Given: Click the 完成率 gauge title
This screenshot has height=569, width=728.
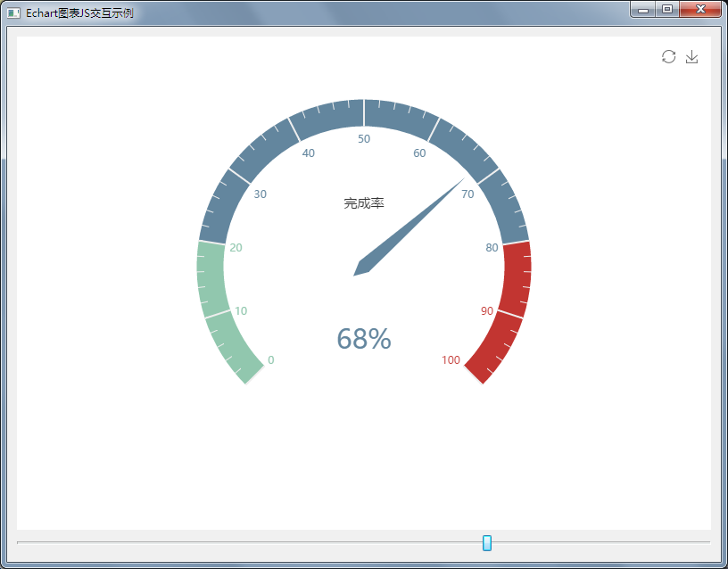Looking at the screenshot, I should (x=364, y=203).
